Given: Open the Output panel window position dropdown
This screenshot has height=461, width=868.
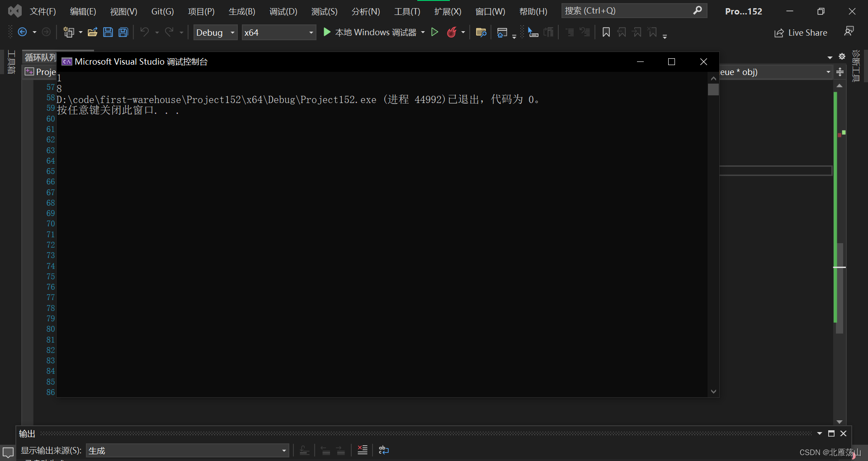Looking at the screenshot, I should coord(820,433).
